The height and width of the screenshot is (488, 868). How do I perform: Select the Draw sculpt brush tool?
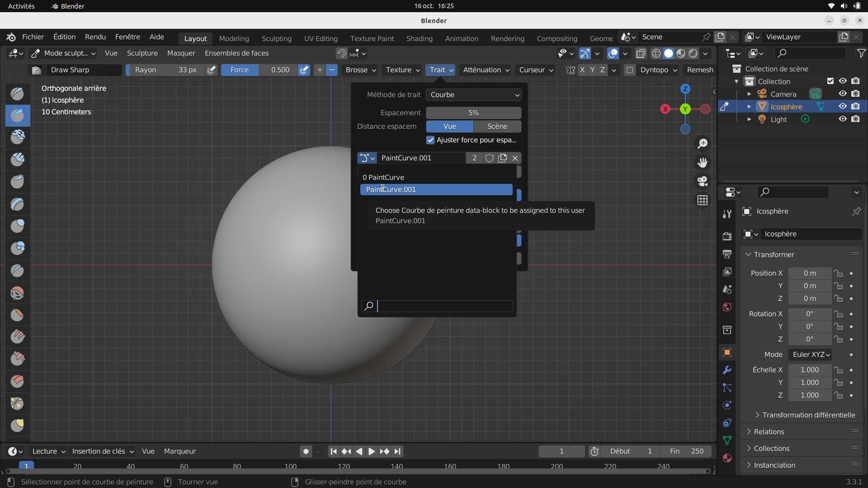pyautogui.click(x=18, y=94)
